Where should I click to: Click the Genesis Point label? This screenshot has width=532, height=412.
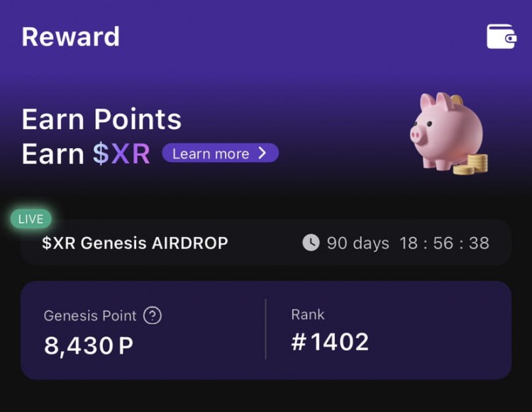pos(89,316)
